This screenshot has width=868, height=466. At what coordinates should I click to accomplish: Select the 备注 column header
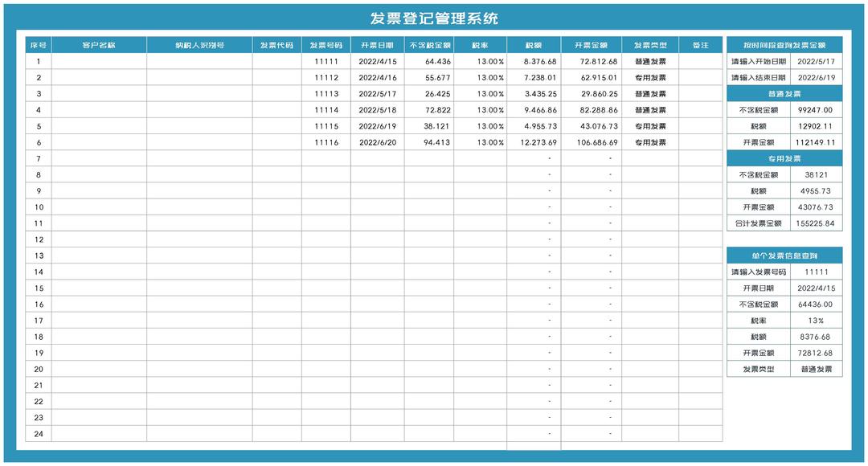click(x=700, y=45)
